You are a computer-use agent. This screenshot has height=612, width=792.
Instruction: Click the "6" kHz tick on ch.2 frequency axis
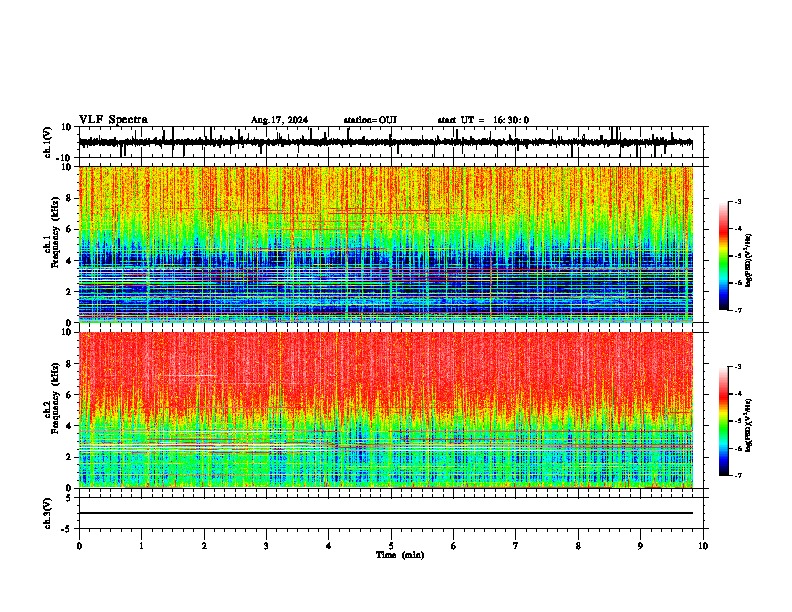pos(71,394)
